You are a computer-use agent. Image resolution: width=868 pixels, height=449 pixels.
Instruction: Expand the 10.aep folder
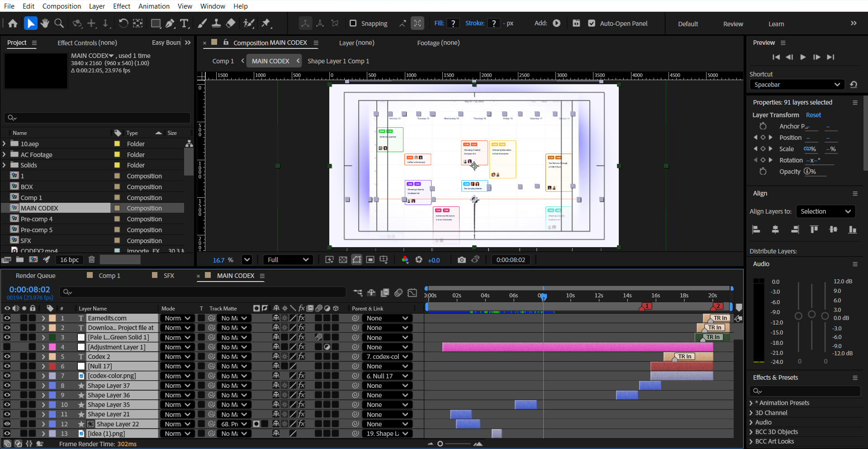coord(5,143)
